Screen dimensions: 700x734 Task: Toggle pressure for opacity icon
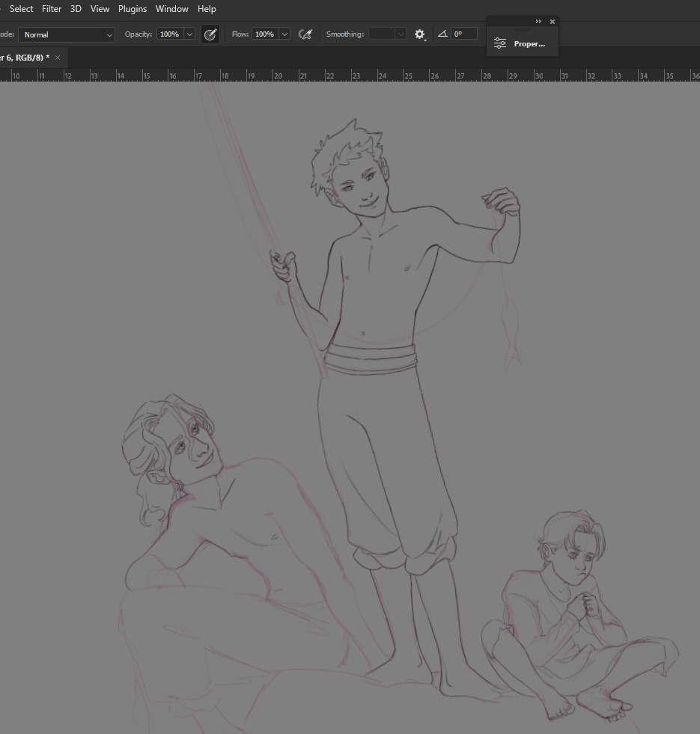(210, 34)
